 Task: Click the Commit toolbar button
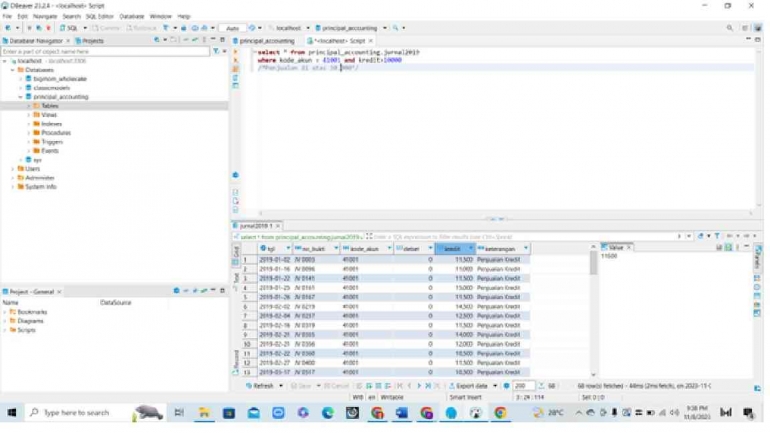coord(106,28)
